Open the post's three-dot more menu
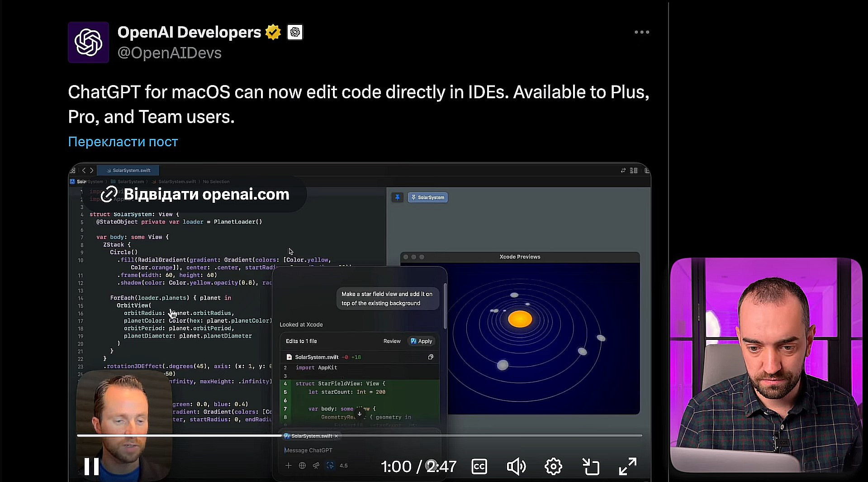868x482 pixels. click(x=641, y=32)
